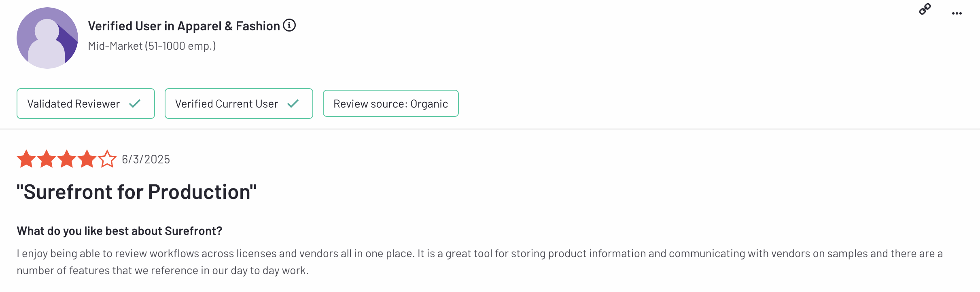Click the 6/3/2025 review date
The image size is (980, 292).
[146, 159]
